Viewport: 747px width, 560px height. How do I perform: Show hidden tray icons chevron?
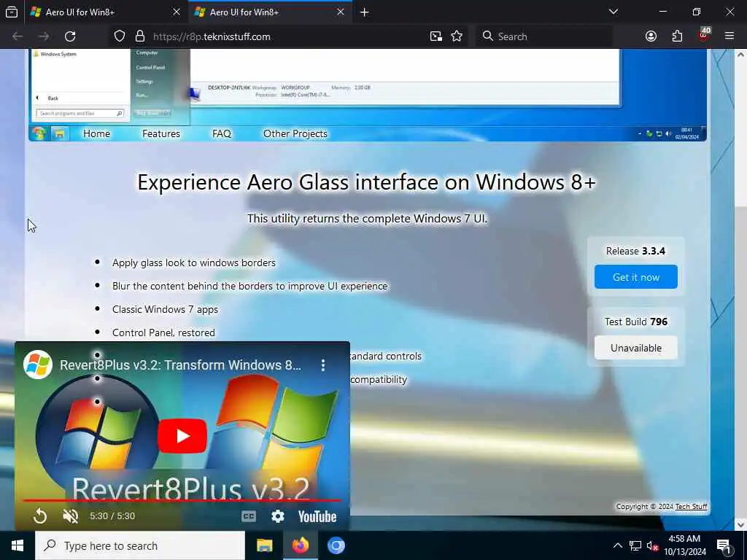tap(617, 545)
